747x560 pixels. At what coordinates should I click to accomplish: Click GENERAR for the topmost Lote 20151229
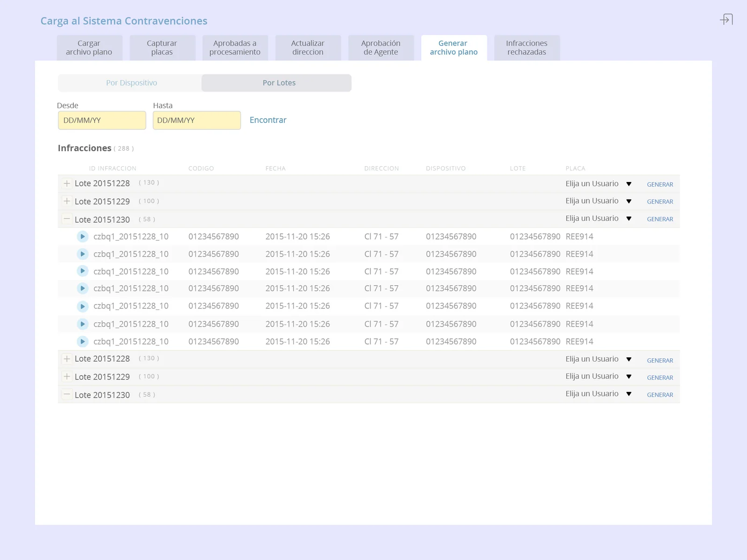pos(660,202)
